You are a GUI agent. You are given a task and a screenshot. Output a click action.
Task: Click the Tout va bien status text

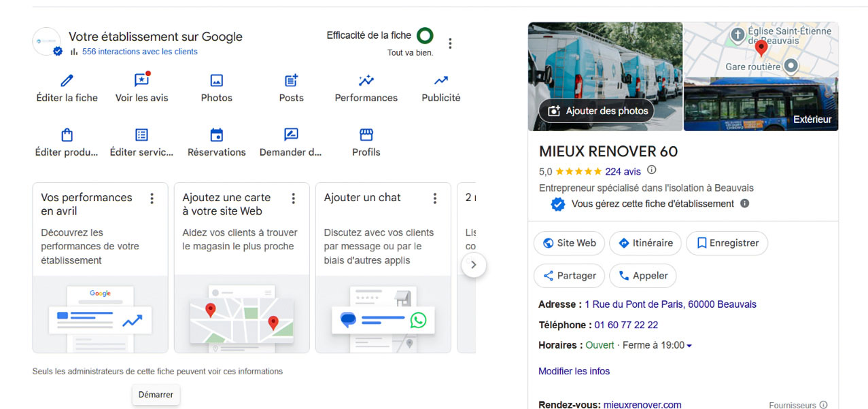(410, 52)
